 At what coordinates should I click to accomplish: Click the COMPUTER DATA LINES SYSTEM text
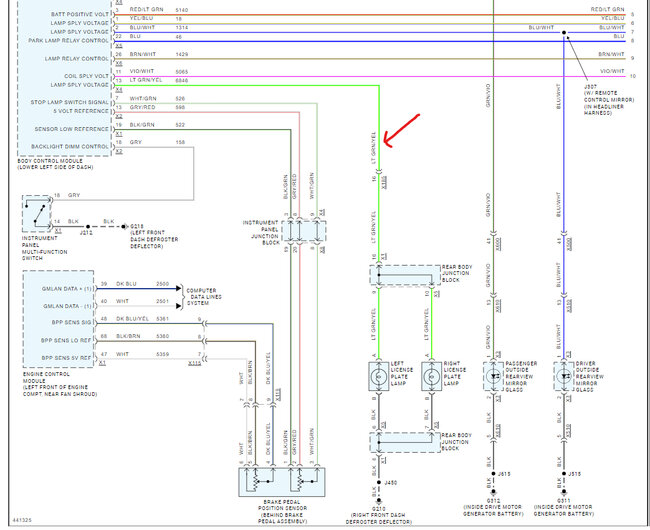click(x=204, y=297)
